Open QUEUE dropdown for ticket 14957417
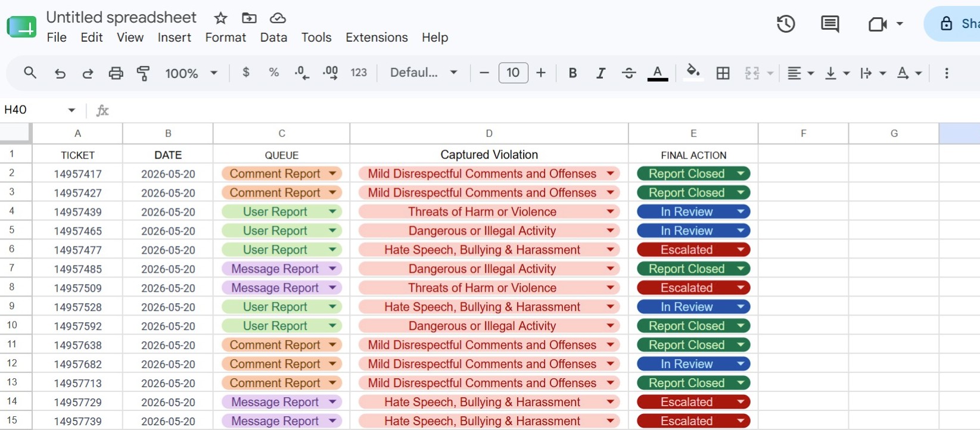Viewport: 980px width, 430px height. (332, 174)
